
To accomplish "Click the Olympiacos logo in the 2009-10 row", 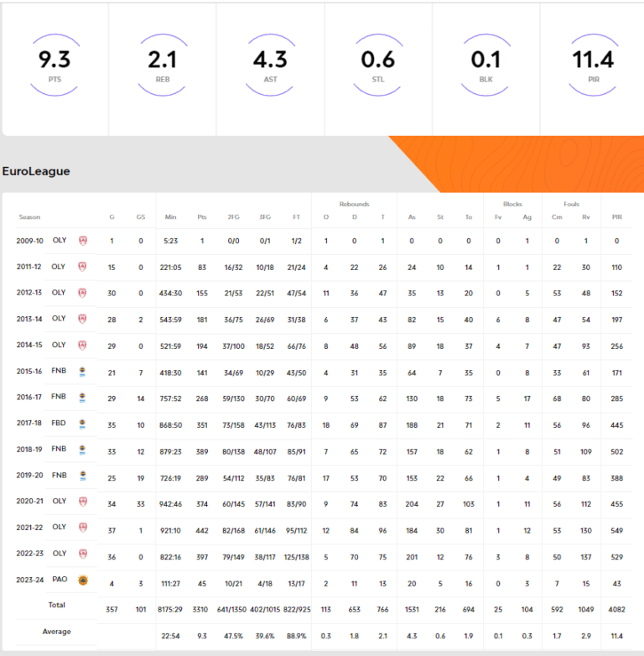I will coord(82,241).
